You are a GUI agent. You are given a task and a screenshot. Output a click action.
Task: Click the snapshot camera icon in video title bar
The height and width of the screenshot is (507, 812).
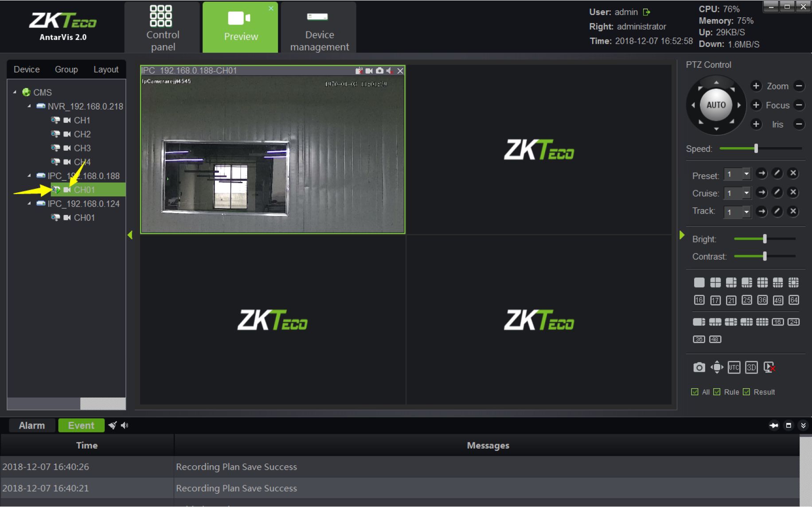click(379, 71)
